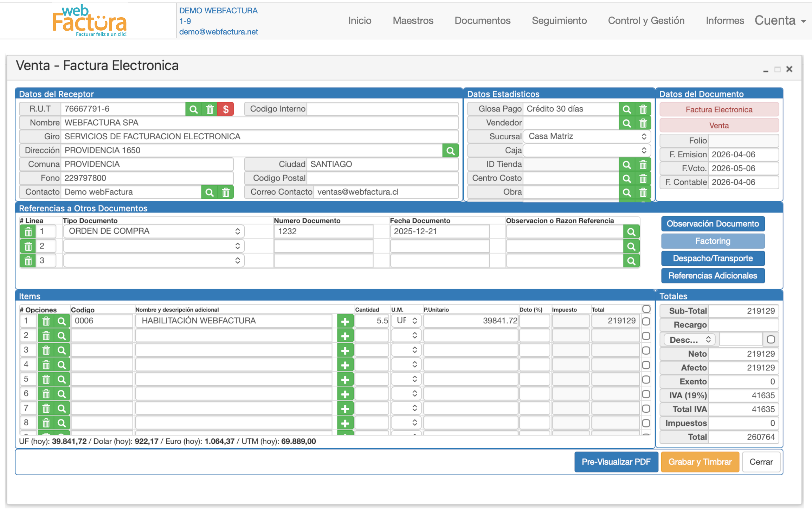The image size is (812, 520).
Task: Enable checkbox next to Desc field in Totales
Action: [x=771, y=340]
